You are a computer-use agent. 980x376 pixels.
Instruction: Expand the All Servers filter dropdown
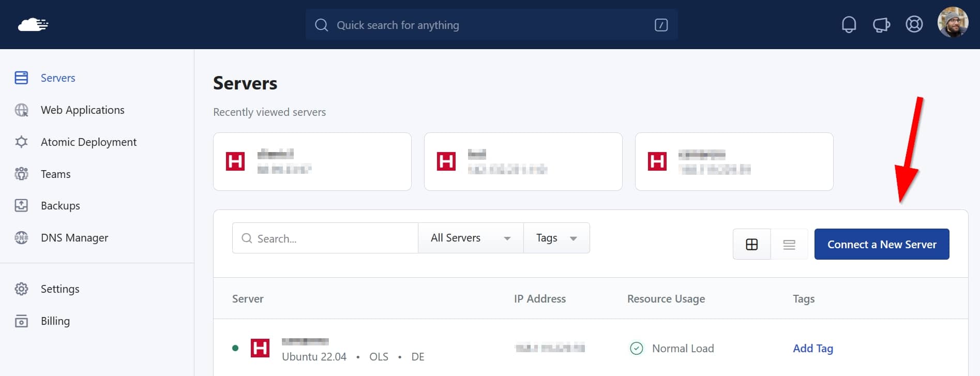coord(470,238)
